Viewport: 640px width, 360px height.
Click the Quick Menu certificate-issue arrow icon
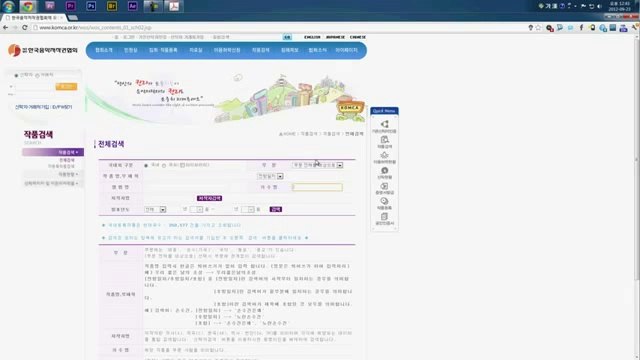[x=384, y=186]
